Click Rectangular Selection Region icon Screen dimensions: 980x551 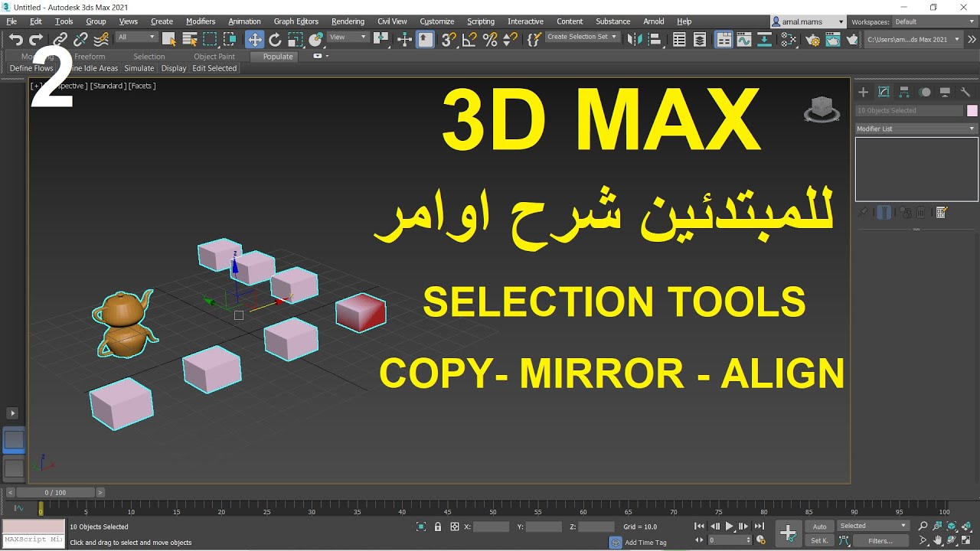(209, 40)
